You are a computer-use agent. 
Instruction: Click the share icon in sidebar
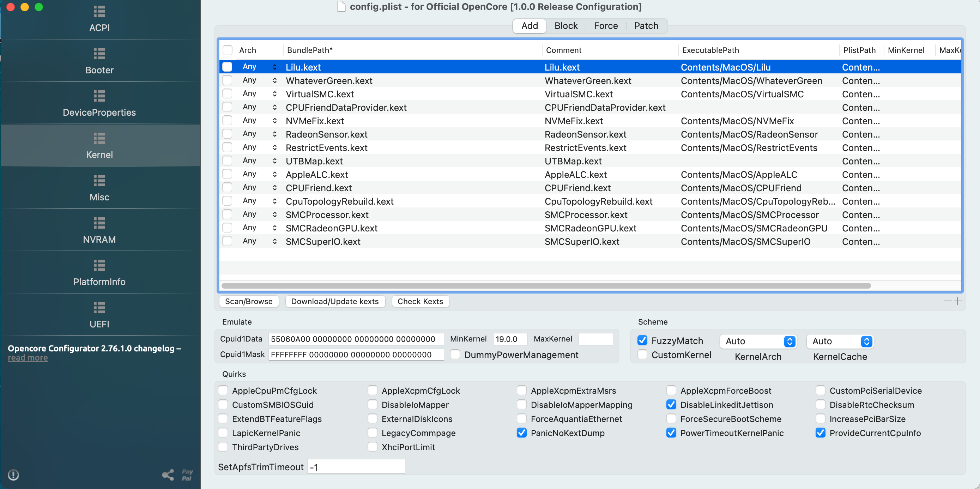[168, 475]
